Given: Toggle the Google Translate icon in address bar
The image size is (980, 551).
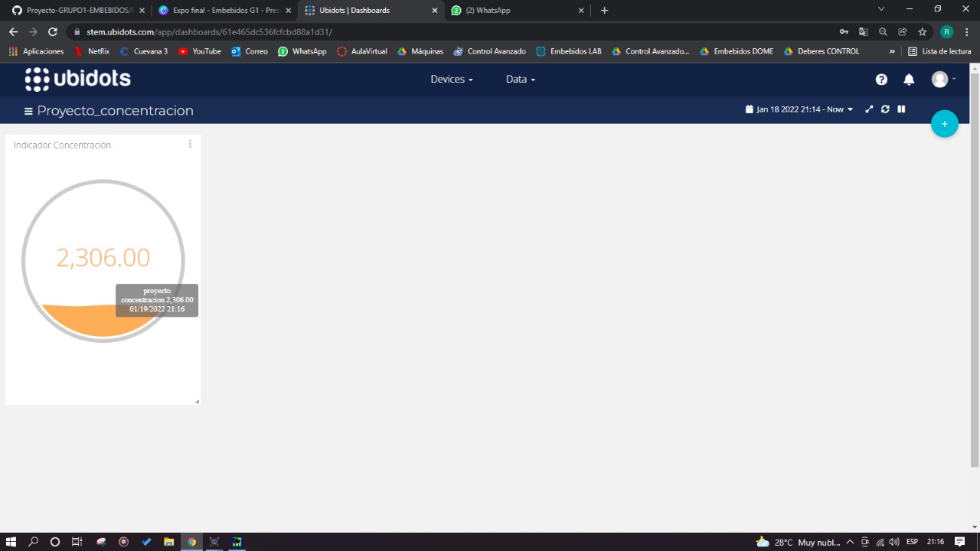Looking at the screenshot, I should [x=864, y=31].
